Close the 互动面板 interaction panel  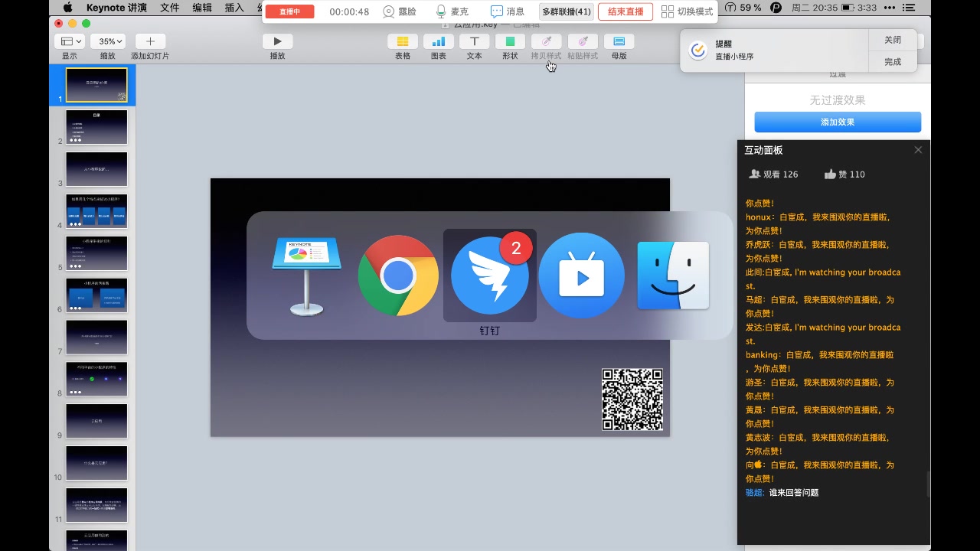918,150
